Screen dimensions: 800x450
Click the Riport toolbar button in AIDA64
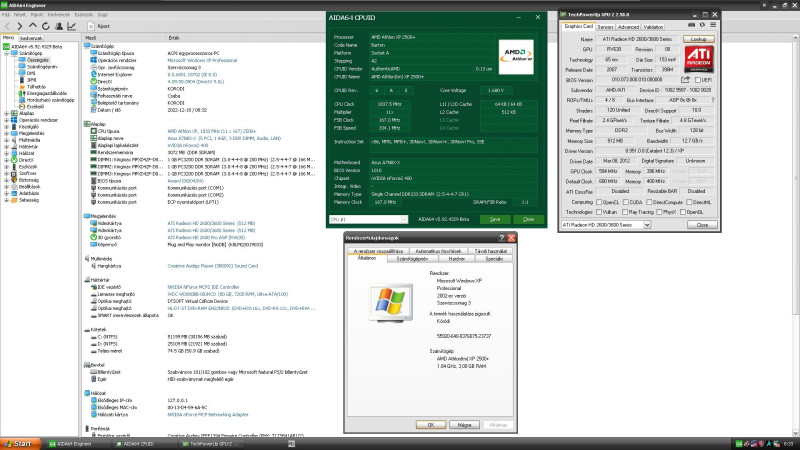[x=98, y=26]
